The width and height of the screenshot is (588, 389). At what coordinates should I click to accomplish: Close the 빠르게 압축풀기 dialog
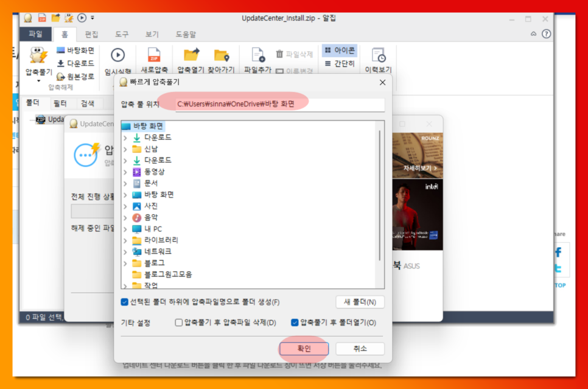coord(382,82)
